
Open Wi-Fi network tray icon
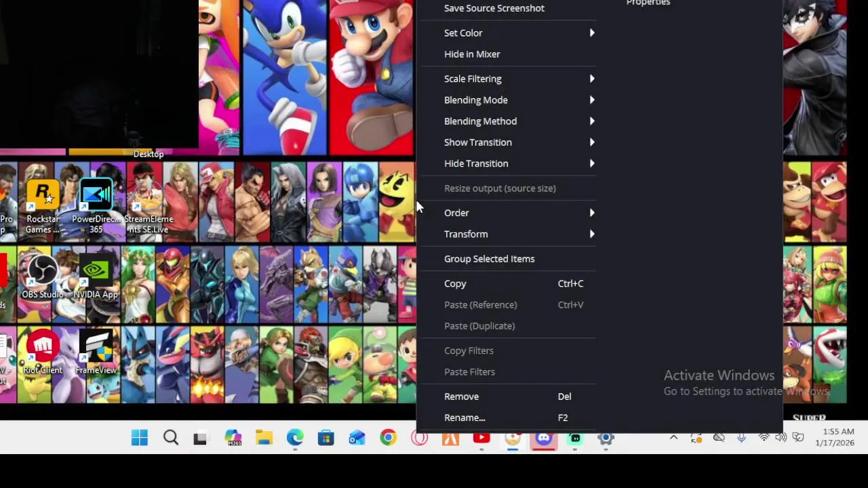coord(764,438)
